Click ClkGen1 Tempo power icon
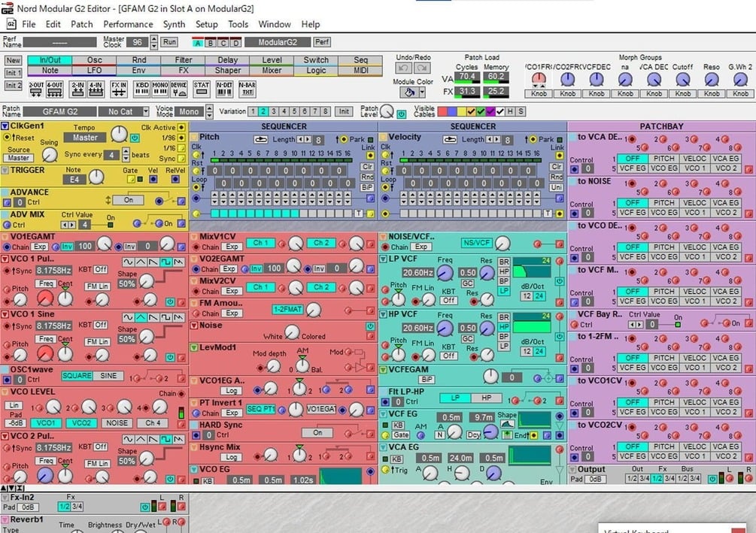The image size is (756, 533). [x=135, y=138]
